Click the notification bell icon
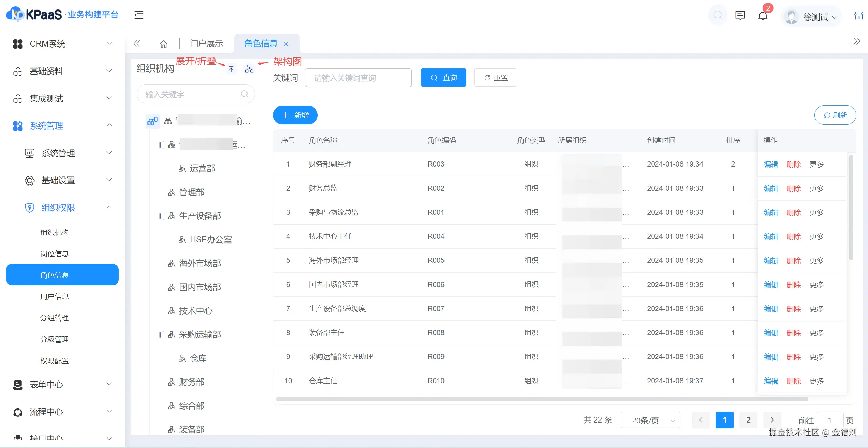The image size is (868, 448). 763,15
